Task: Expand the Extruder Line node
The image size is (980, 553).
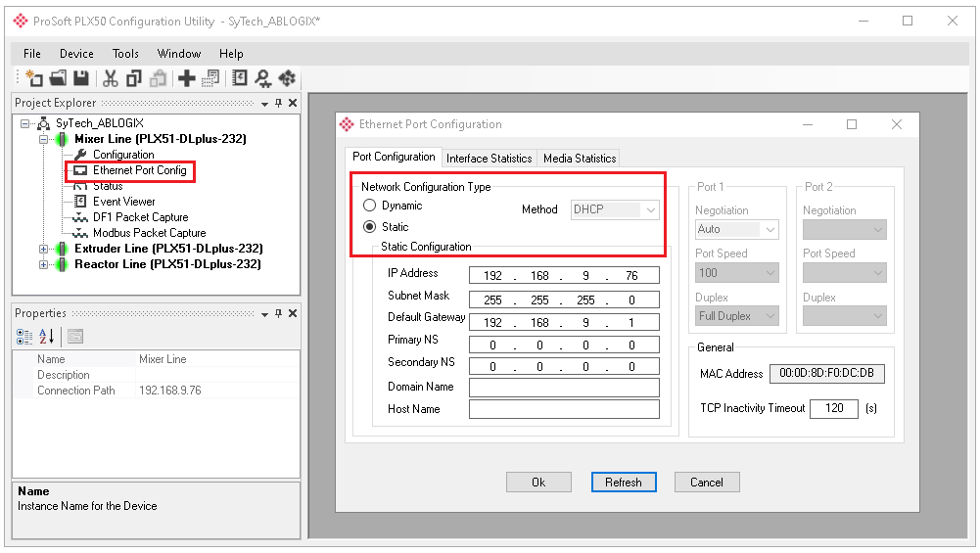Action: pyautogui.click(x=43, y=249)
